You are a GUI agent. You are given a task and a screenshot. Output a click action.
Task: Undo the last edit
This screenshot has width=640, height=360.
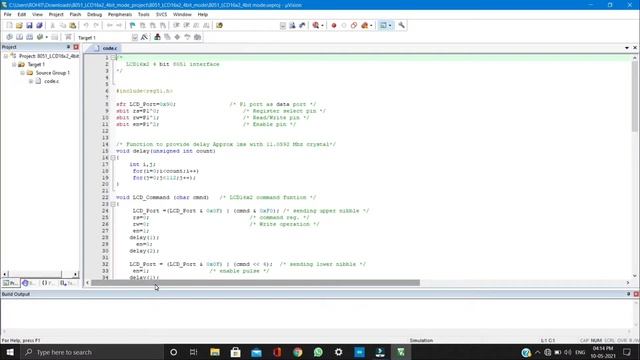click(86, 25)
